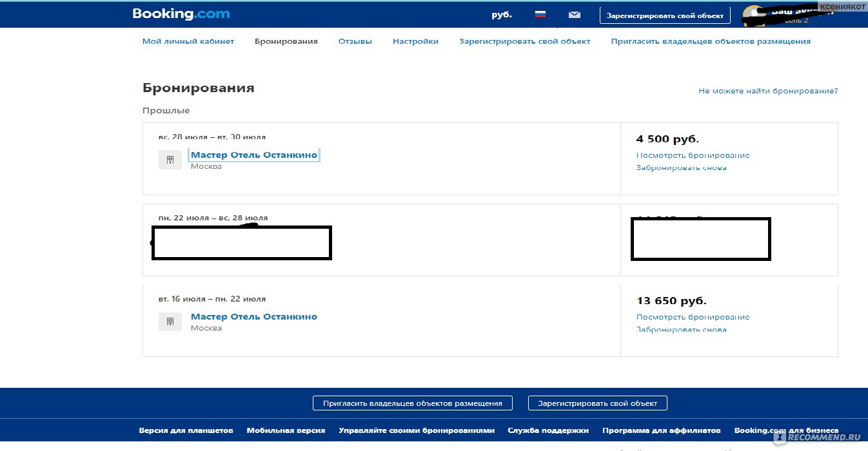868x451 pixels.
Task: Open Мастер Отель Останкино for 16–22 июля
Action: [254, 316]
